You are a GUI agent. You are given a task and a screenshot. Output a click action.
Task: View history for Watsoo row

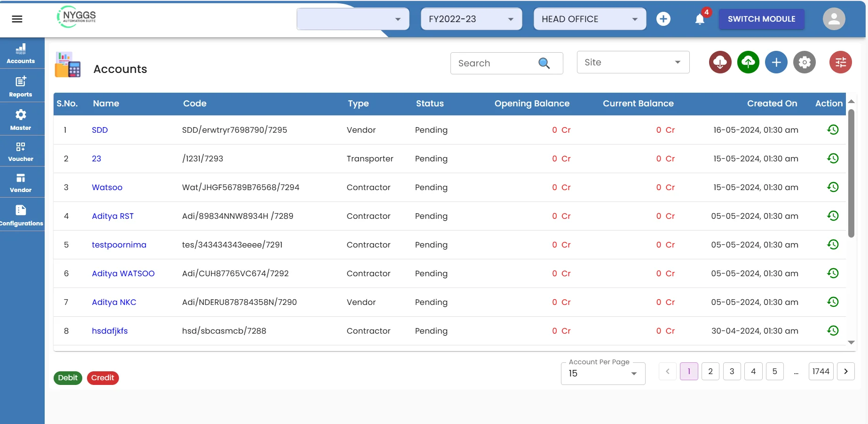coord(833,187)
